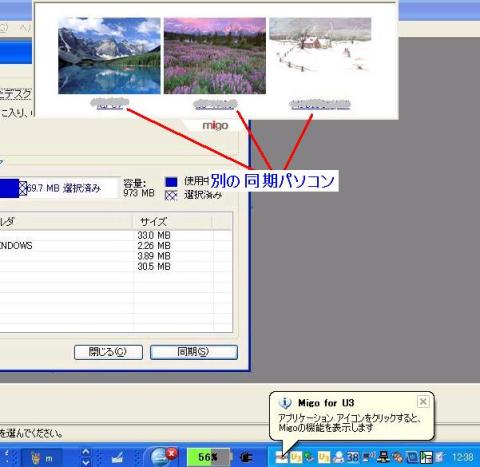Click the blurred link under flower field image

tap(215, 105)
